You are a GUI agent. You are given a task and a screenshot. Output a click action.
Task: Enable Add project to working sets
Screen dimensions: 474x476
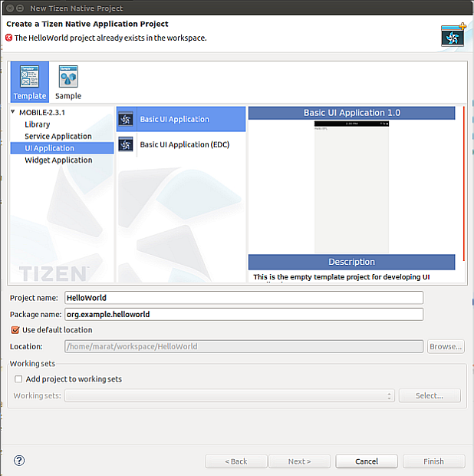[x=18, y=378]
